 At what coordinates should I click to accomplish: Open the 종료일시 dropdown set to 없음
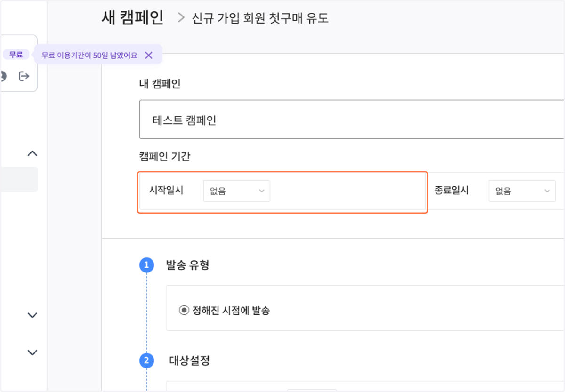[x=522, y=191]
